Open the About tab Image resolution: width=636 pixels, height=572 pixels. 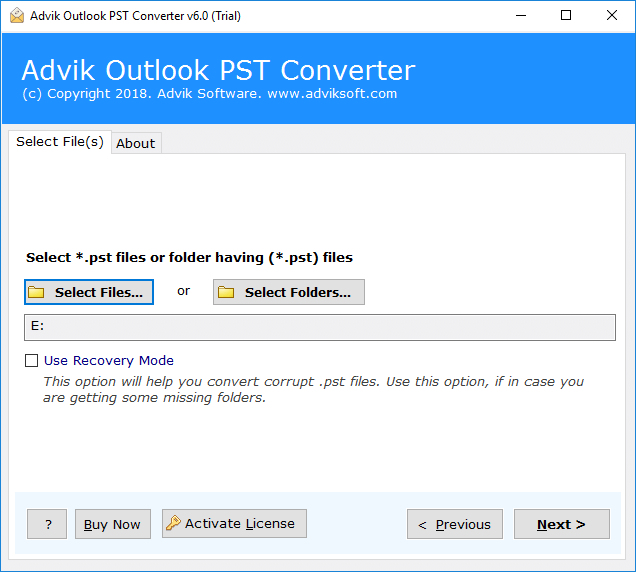[136, 143]
